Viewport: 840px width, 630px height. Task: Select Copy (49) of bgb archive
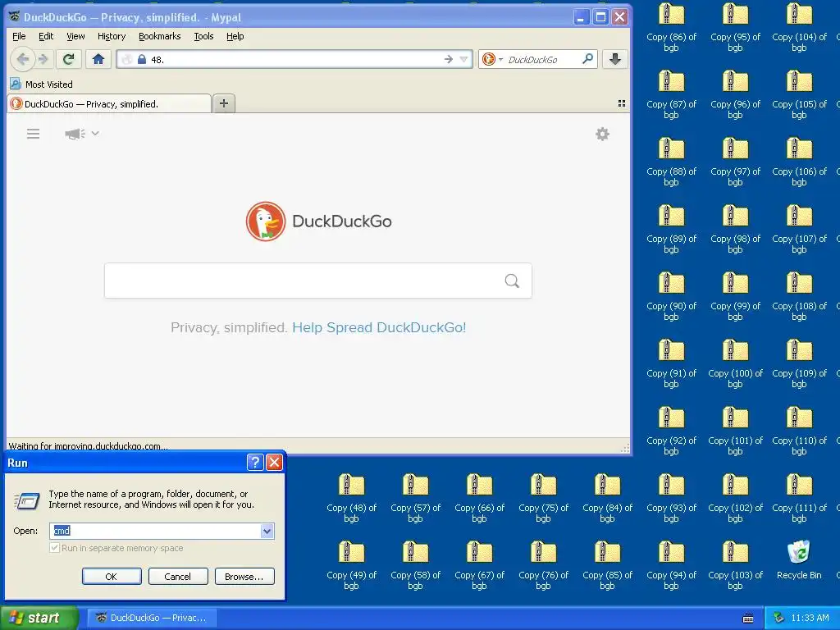(351, 566)
